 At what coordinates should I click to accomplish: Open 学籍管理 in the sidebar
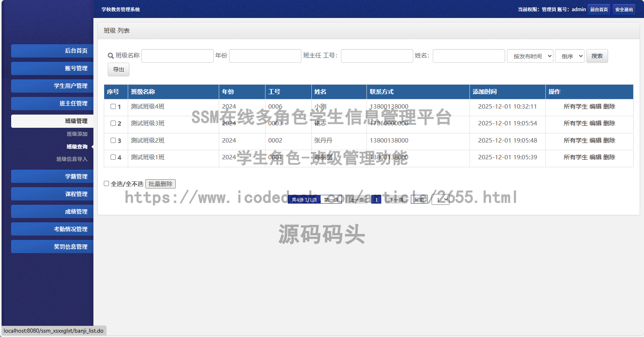52,176
